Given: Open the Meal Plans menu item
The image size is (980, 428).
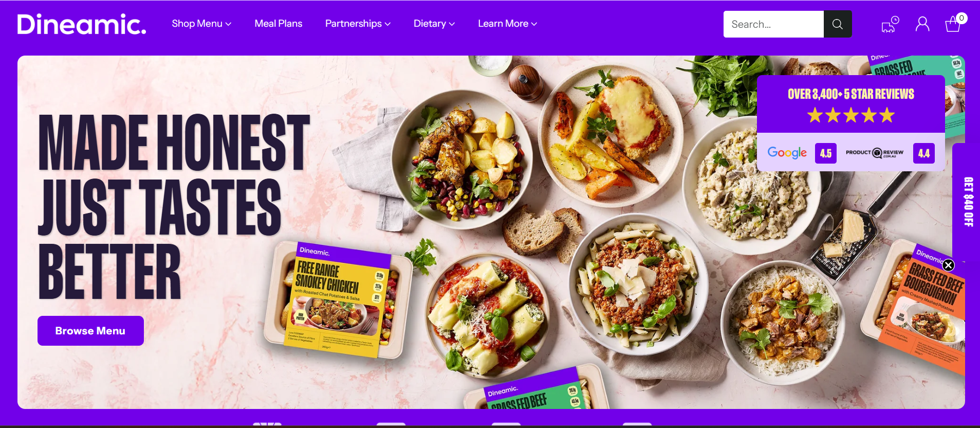Looking at the screenshot, I should pos(279,24).
